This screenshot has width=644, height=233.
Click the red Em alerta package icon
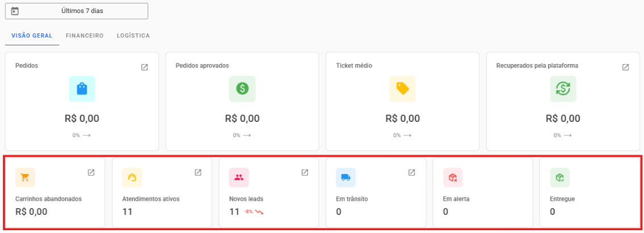453,177
